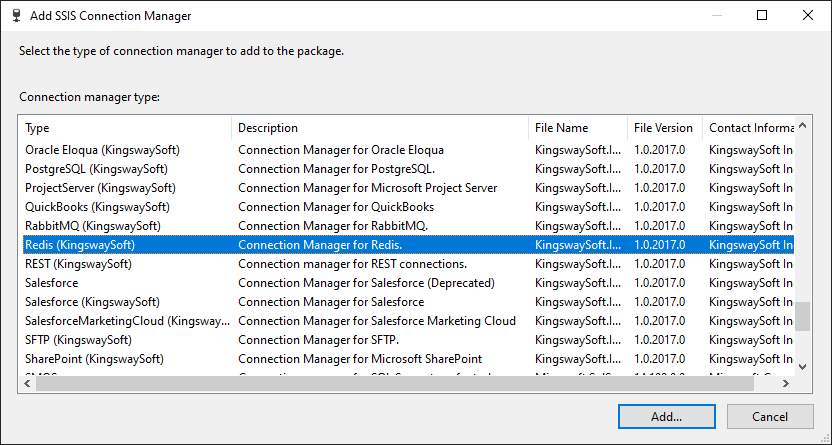Click the dialog title bar icon
The height and width of the screenshot is (445, 832).
point(17,16)
